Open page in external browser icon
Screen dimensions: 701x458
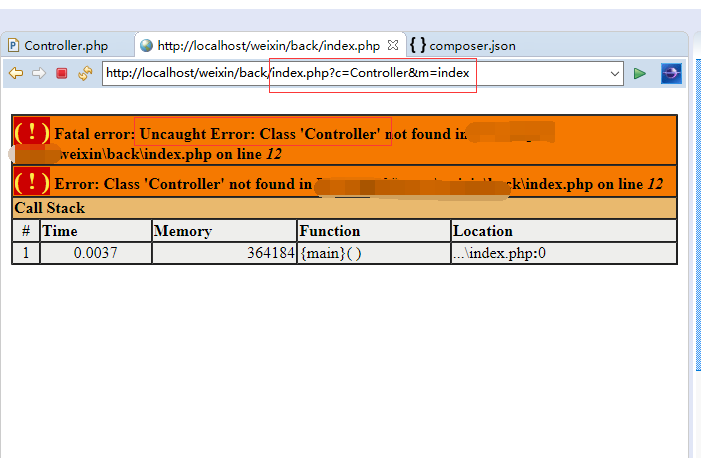pyautogui.click(x=671, y=73)
